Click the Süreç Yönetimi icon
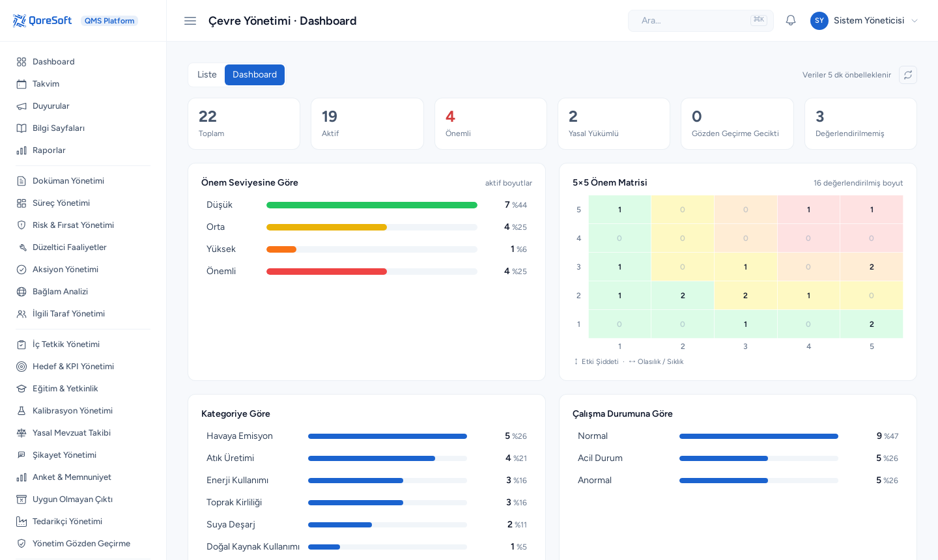 pos(21,203)
